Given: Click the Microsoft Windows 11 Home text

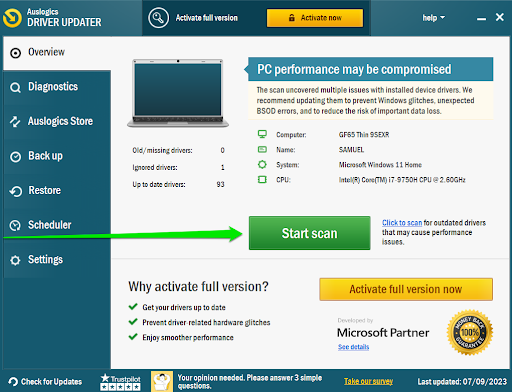Looking at the screenshot, I should click(x=380, y=165).
